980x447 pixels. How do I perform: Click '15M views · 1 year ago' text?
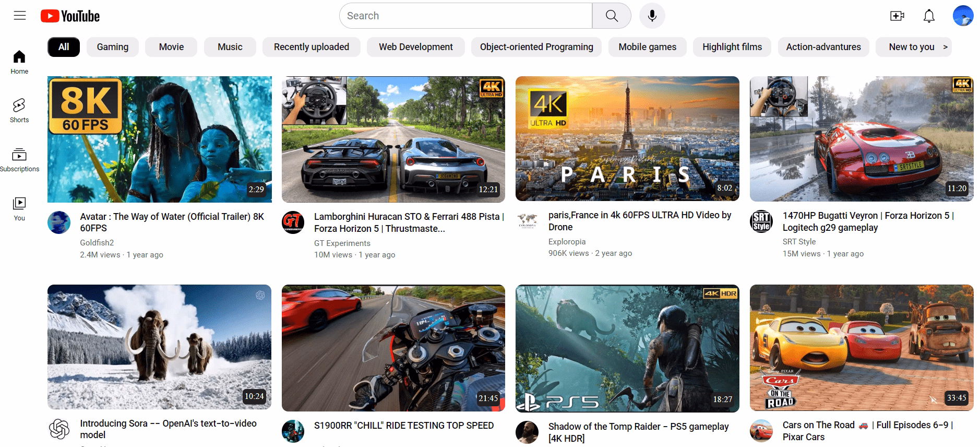pyautogui.click(x=823, y=254)
